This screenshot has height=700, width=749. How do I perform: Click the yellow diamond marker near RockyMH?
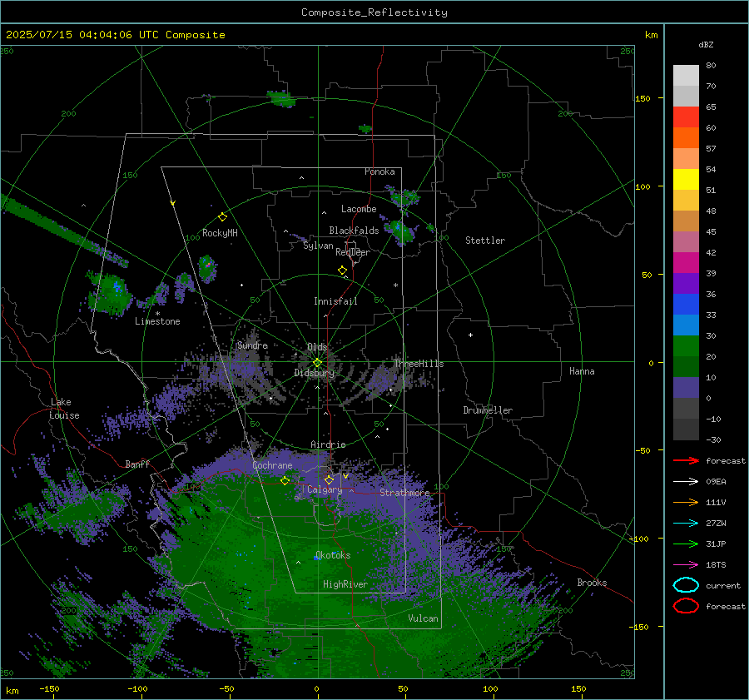pos(222,217)
